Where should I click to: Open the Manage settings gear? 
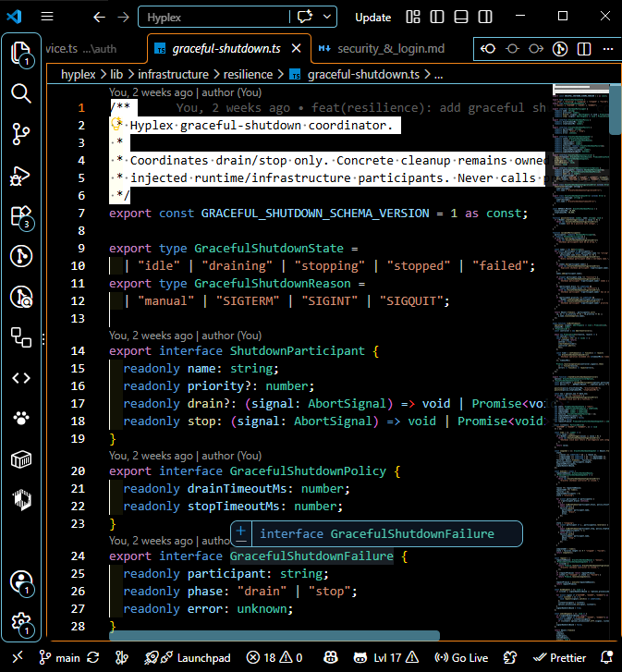point(21,623)
